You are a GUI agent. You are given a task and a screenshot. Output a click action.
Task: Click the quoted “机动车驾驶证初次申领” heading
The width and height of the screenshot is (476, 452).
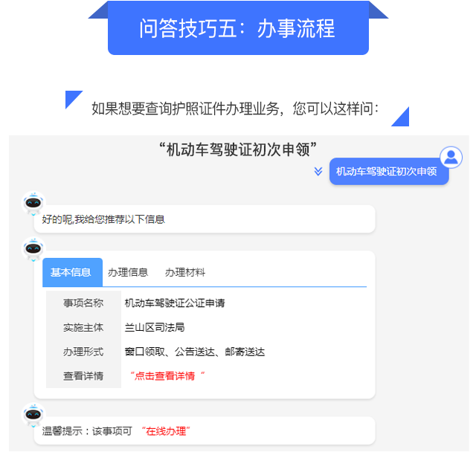238,149
